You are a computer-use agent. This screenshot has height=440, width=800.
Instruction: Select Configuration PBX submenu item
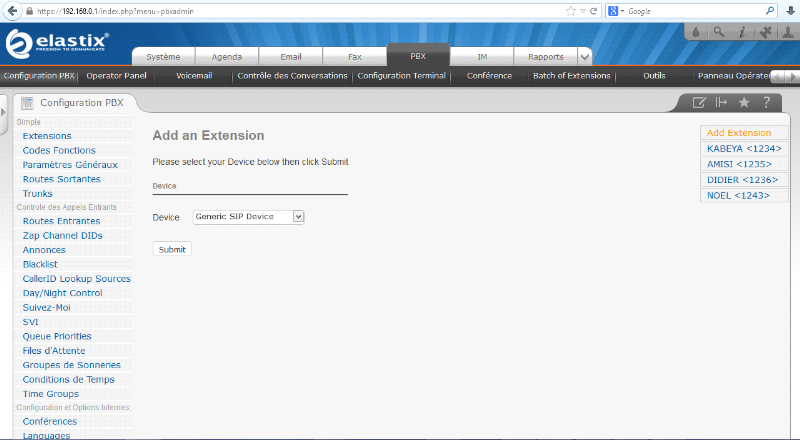pyautogui.click(x=39, y=76)
